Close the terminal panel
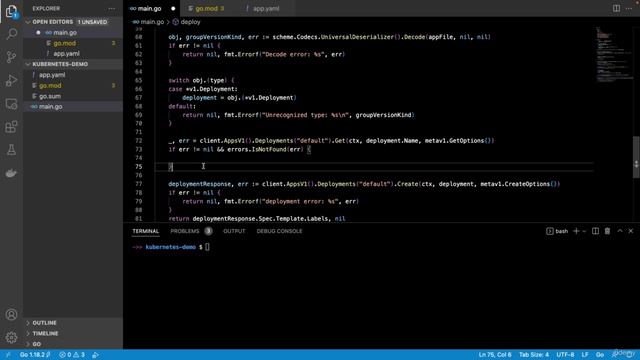This screenshot has height=360, width=640. [x=631, y=231]
